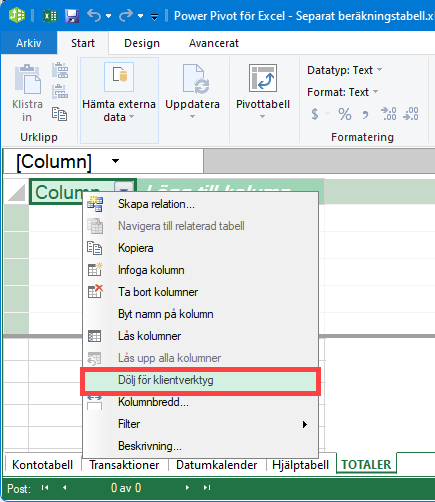Image resolution: width=435 pixels, height=502 pixels.
Task: Open the [Column] name box dropdown
Action: (115, 161)
